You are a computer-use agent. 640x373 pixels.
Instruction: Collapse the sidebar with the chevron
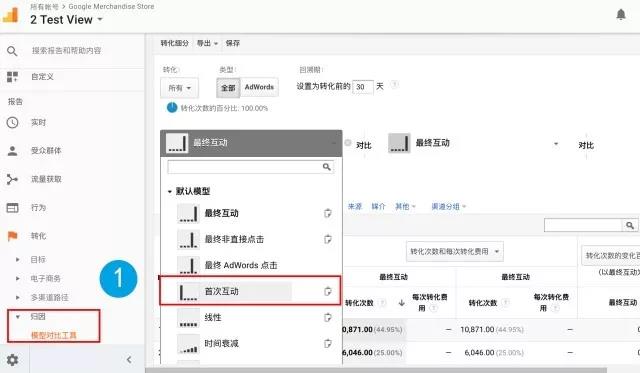[x=129, y=360]
